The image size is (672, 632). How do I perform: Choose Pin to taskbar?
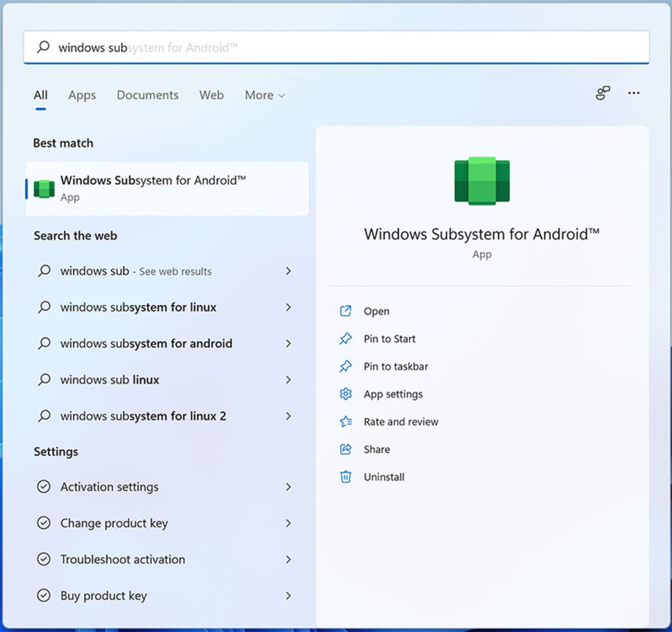[396, 367]
